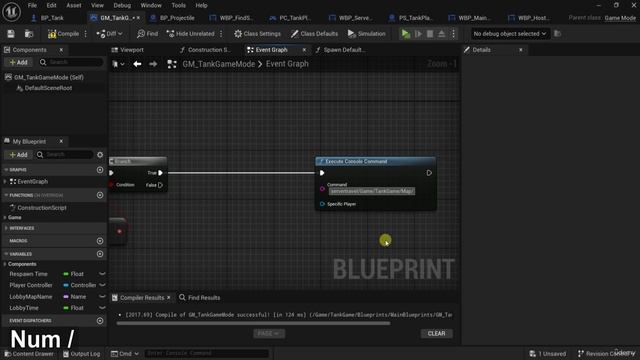640x360 pixels.
Task: Select the DefaultSceneRoot component
Action: (x=48, y=88)
